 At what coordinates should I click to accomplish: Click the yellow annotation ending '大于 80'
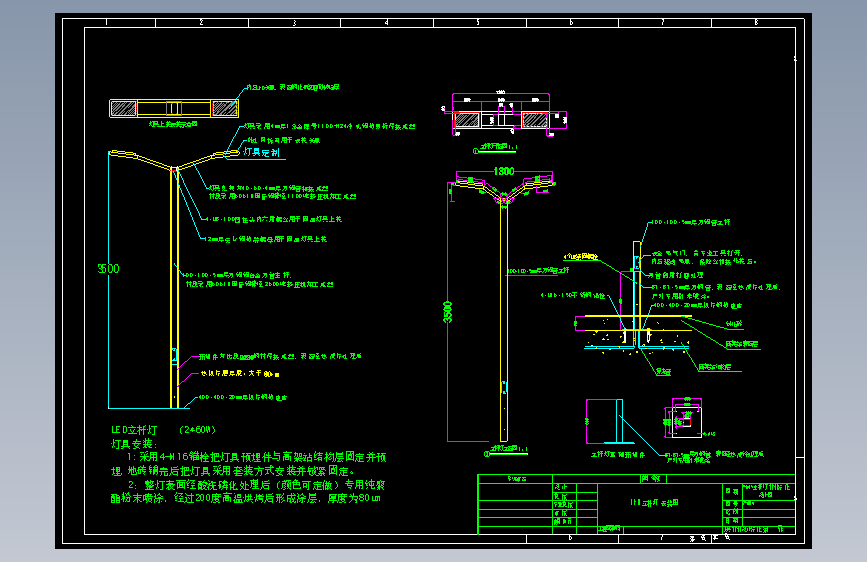click(239, 374)
